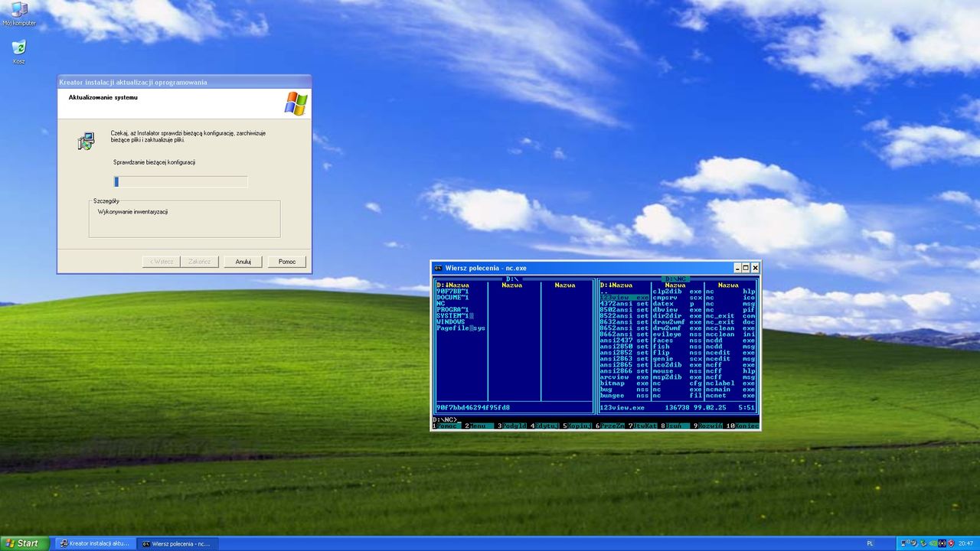Click 10 Koniec in NC function bar
Viewport: 980px width, 551px height.
742,425
